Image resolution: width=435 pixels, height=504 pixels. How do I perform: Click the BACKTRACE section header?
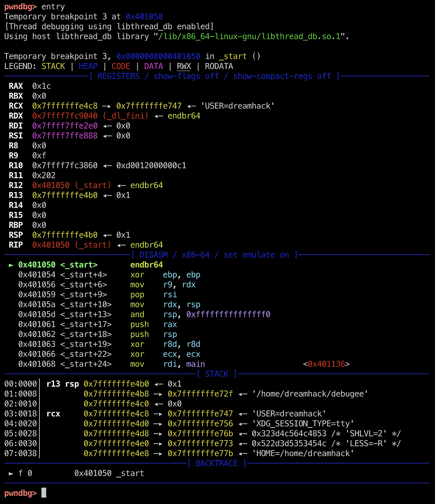(217, 463)
